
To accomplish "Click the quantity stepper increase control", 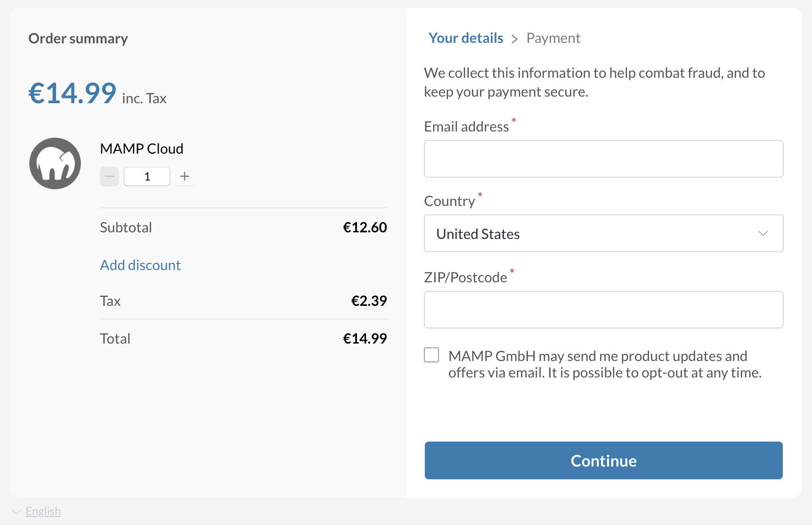I will tap(184, 176).
